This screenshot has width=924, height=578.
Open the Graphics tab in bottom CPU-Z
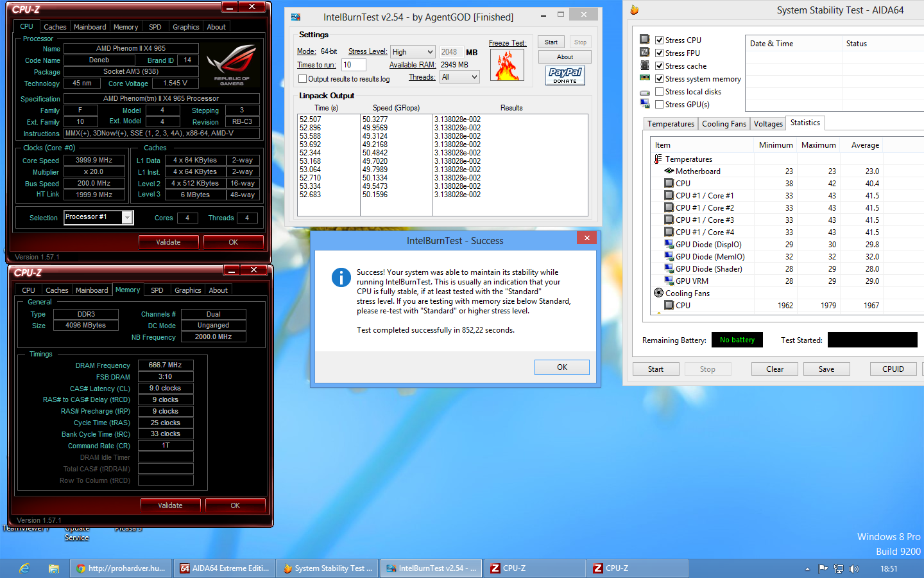[188, 290]
